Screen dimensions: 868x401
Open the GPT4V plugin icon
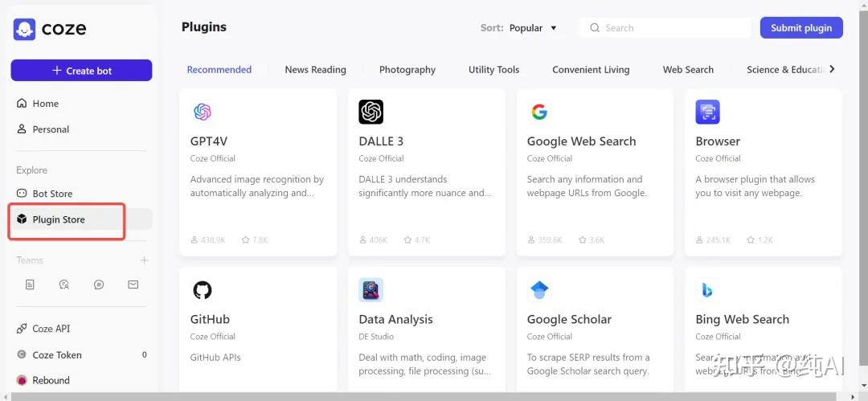click(x=203, y=113)
